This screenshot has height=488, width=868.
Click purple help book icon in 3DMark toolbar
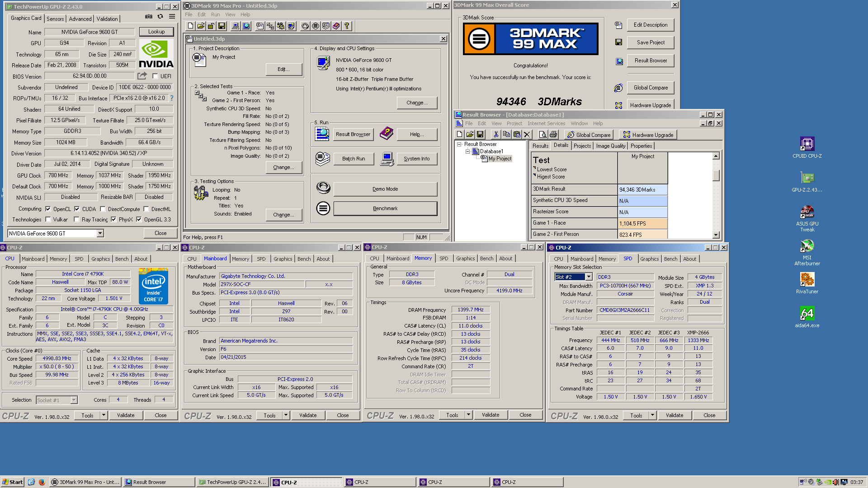[336, 26]
